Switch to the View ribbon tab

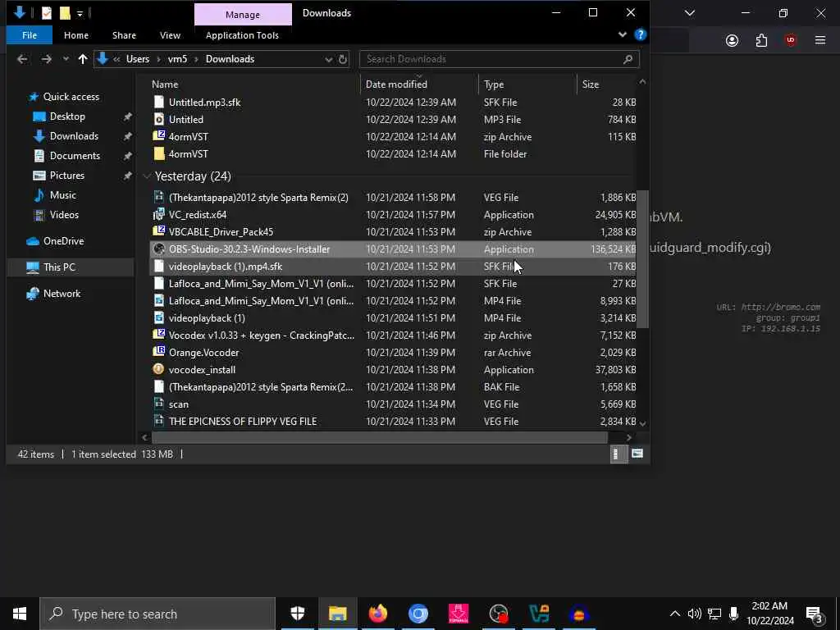click(x=170, y=35)
